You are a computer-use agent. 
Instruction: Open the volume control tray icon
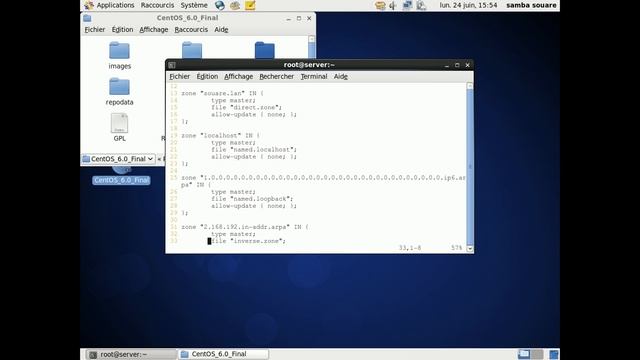pyautogui.click(x=393, y=5)
